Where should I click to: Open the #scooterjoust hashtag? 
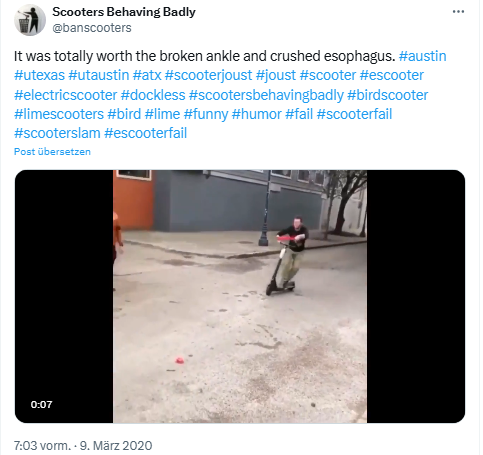point(208,75)
